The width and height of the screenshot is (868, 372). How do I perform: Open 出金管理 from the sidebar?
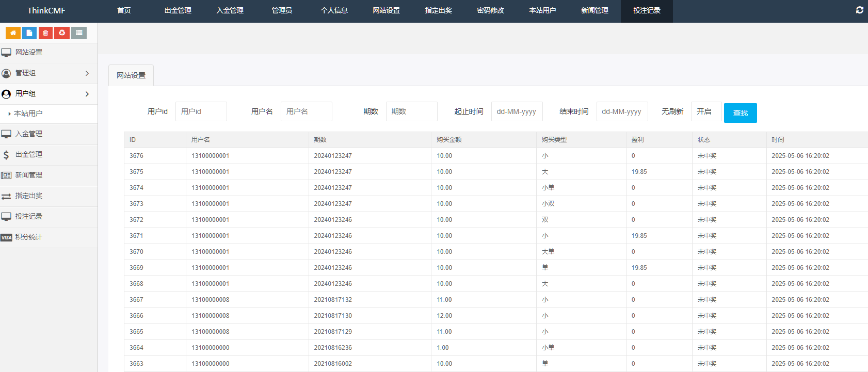coord(29,155)
